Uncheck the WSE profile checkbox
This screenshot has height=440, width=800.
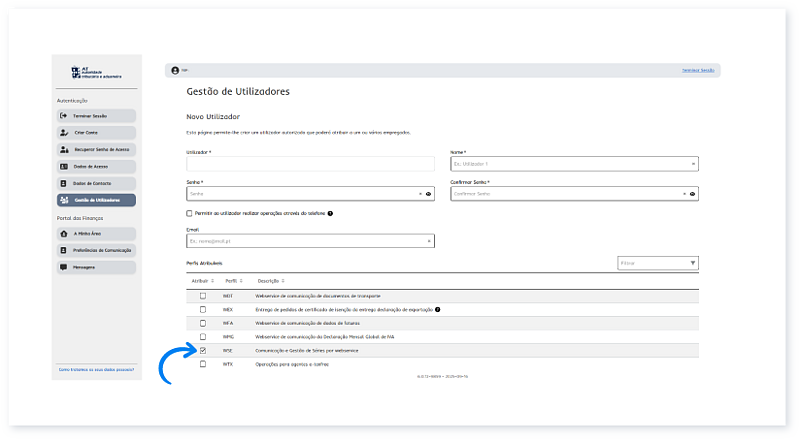tap(203, 351)
